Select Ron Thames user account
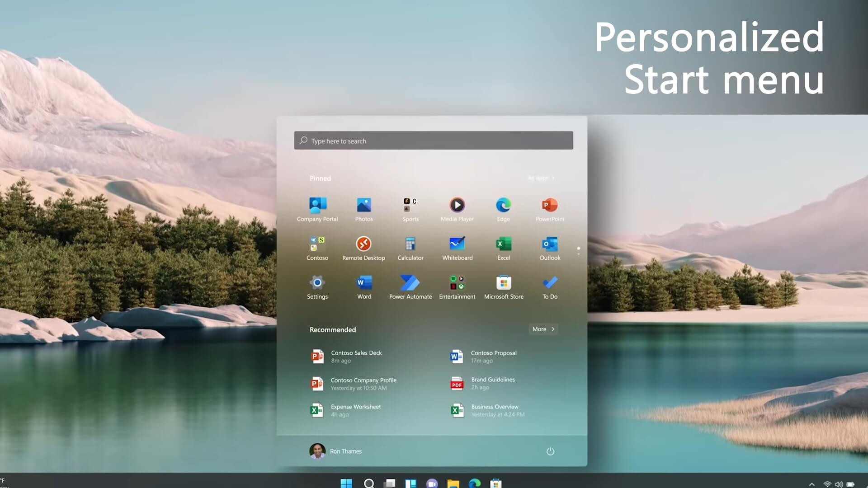The width and height of the screenshot is (868, 488). coord(335,450)
